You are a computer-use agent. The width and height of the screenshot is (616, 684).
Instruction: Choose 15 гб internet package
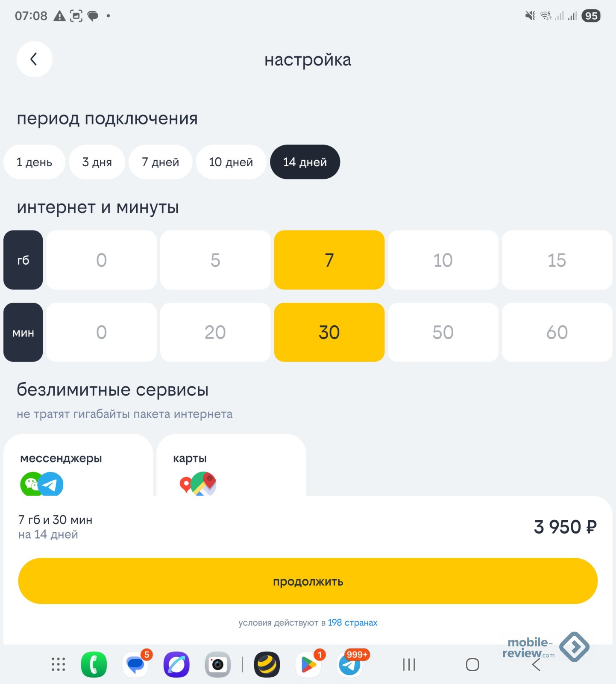tap(557, 260)
